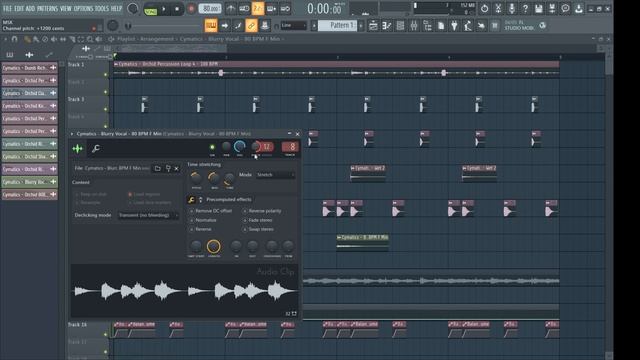Toggle the highlighted link icon button

[x=251, y=26]
